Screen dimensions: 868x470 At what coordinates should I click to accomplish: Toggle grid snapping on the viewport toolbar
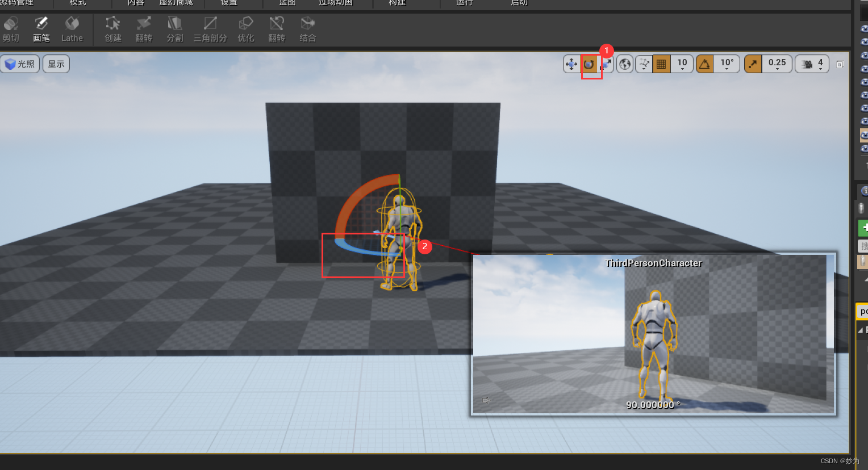pos(661,64)
